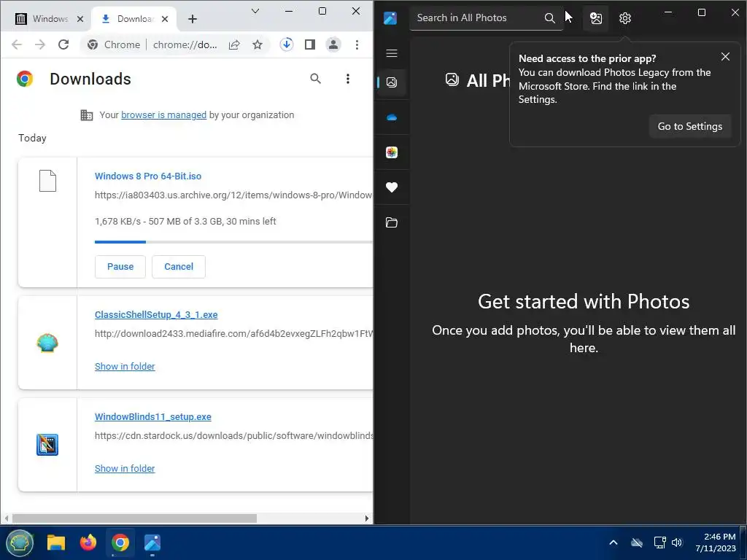This screenshot has height=560, width=747.
Task: Click the Classic Shell file icon
Action: 47,343
